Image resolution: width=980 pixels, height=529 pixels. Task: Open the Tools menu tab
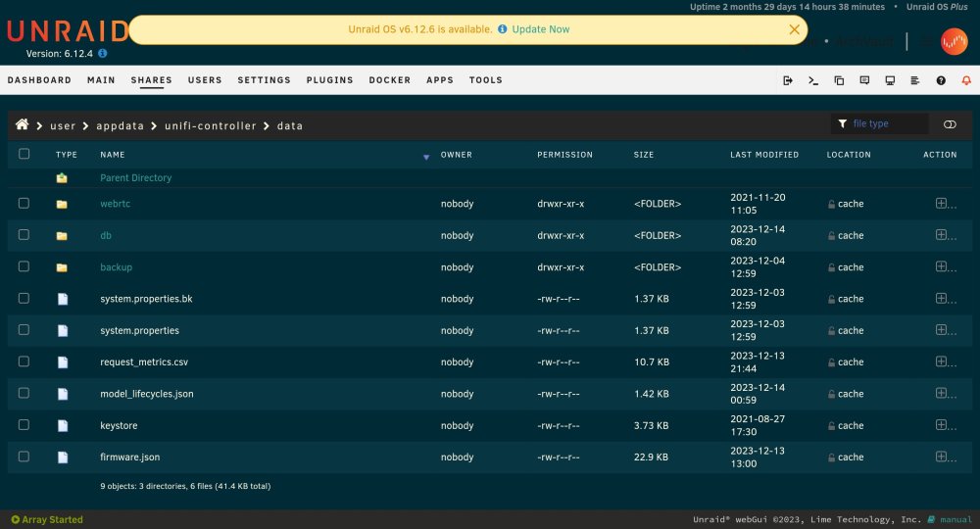coord(486,80)
